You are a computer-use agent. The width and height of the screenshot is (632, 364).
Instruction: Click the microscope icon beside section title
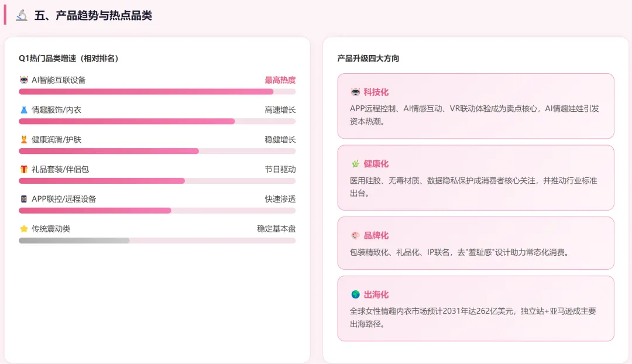[22, 16]
